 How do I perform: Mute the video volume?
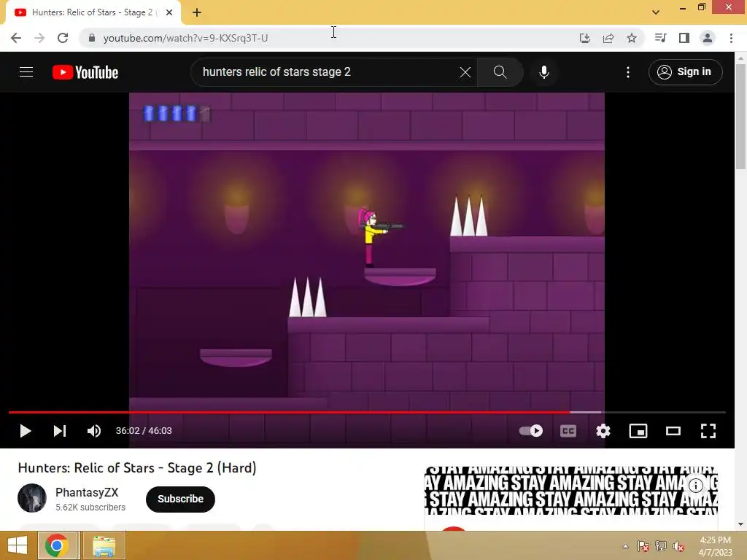[x=94, y=431]
